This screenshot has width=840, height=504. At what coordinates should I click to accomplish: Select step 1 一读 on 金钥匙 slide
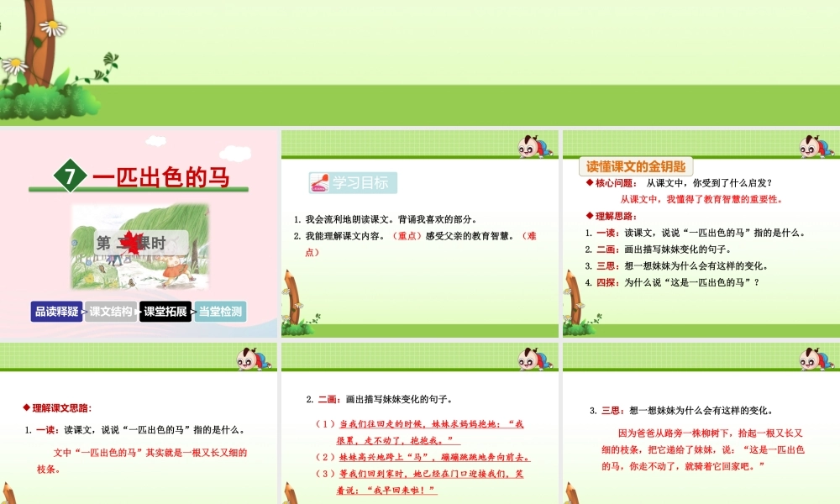[x=695, y=233]
